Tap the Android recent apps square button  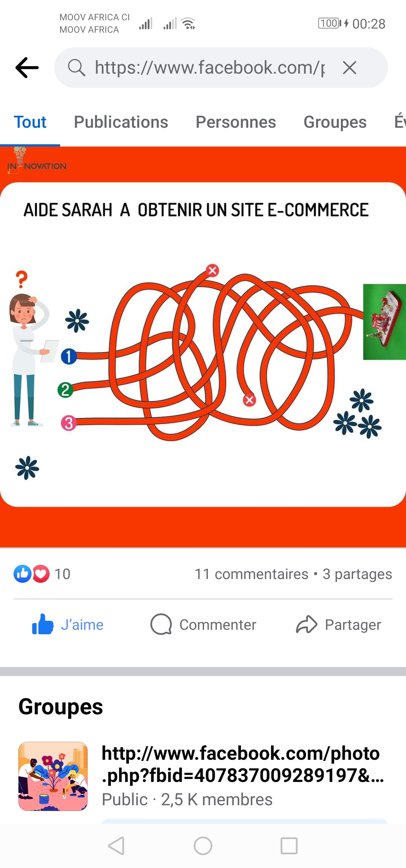pos(289,846)
